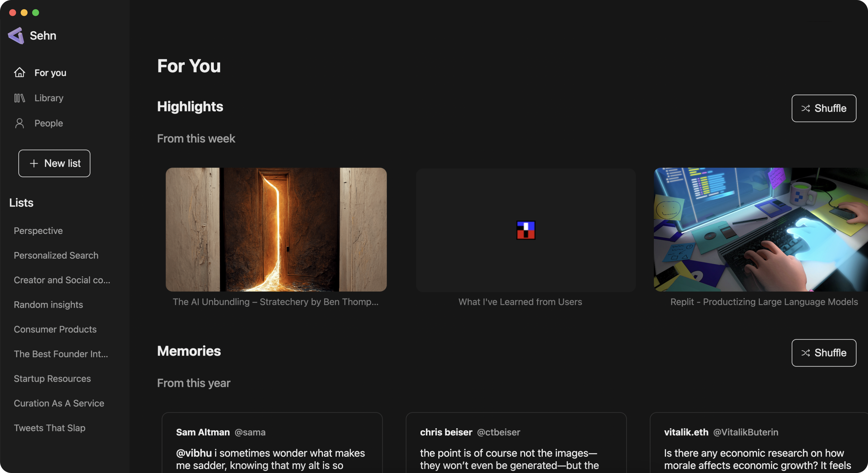Open the Tweets That Slap list
868x473 pixels.
coord(50,428)
